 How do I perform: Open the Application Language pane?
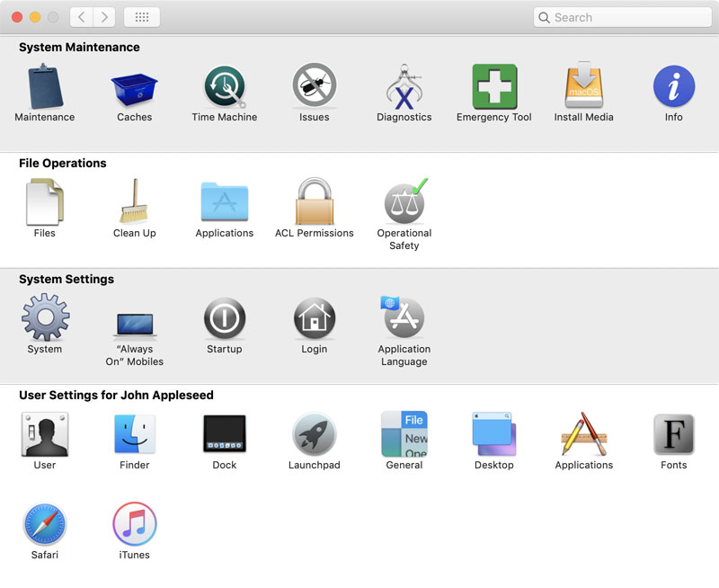tap(404, 319)
